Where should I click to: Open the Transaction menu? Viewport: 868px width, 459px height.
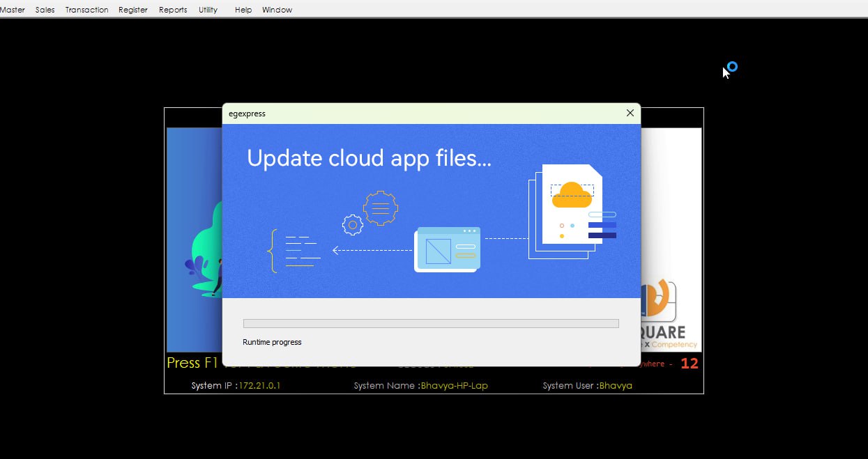pos(86,10)
